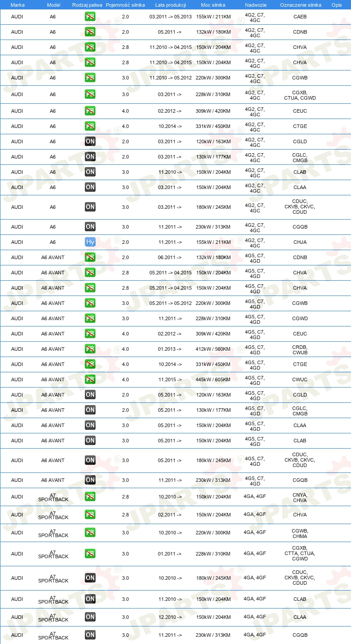Select the engine code CWUC
351x644 pixels.
click(x=300, y=379)
